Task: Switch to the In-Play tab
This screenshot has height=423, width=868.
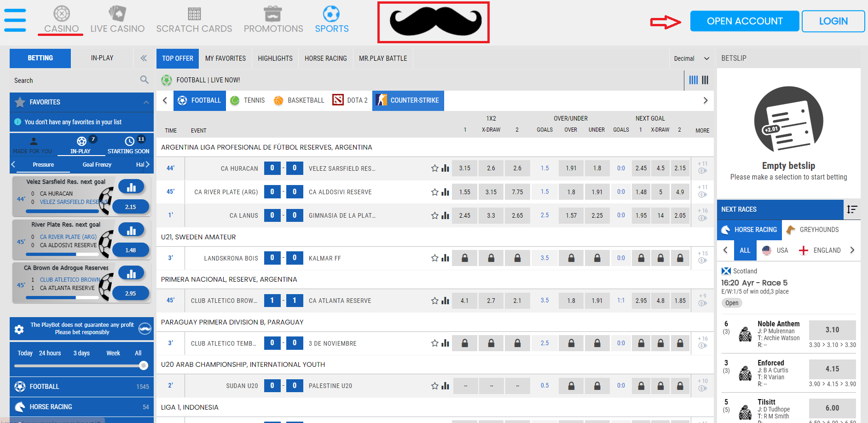Action: coord(102,58)
